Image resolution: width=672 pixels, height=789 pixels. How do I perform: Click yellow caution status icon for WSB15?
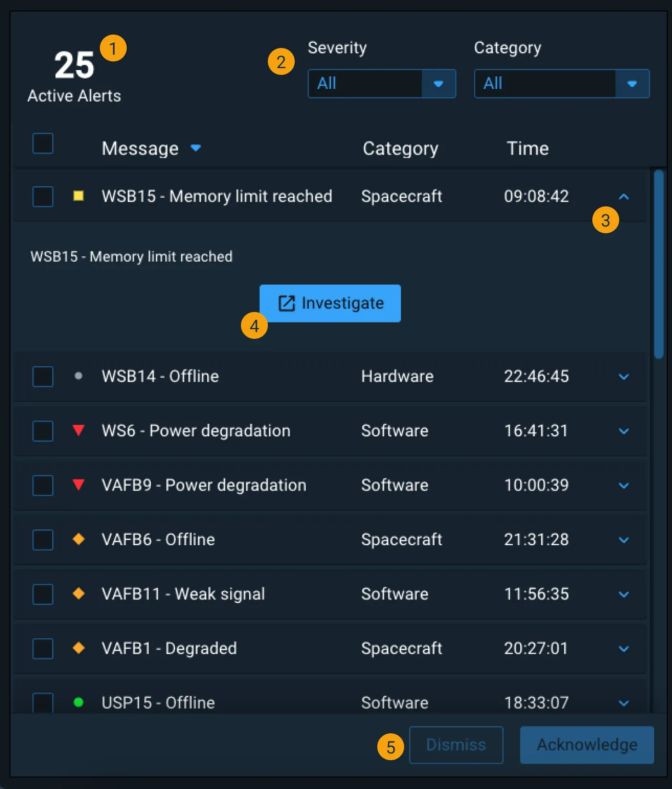point(78,196)
